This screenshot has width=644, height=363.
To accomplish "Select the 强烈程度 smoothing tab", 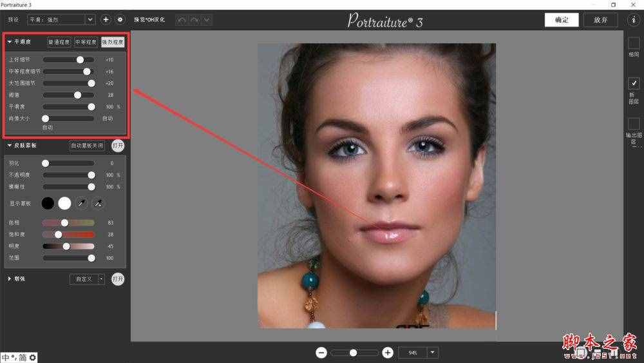I will [x=113, y=42].
